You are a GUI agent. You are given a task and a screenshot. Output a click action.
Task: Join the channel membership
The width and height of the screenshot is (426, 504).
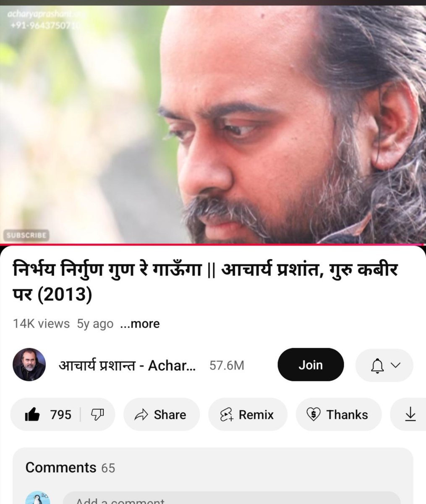(311, 365)
